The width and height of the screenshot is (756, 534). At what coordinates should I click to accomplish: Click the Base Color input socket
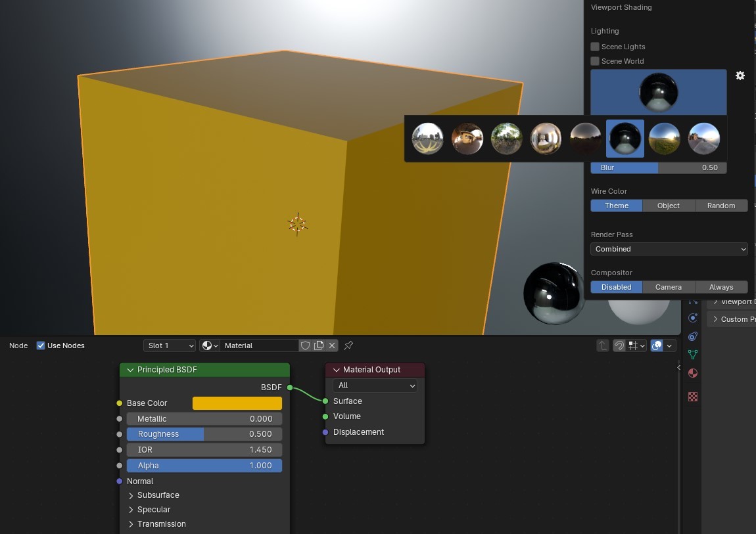click(x=120, y=403)
